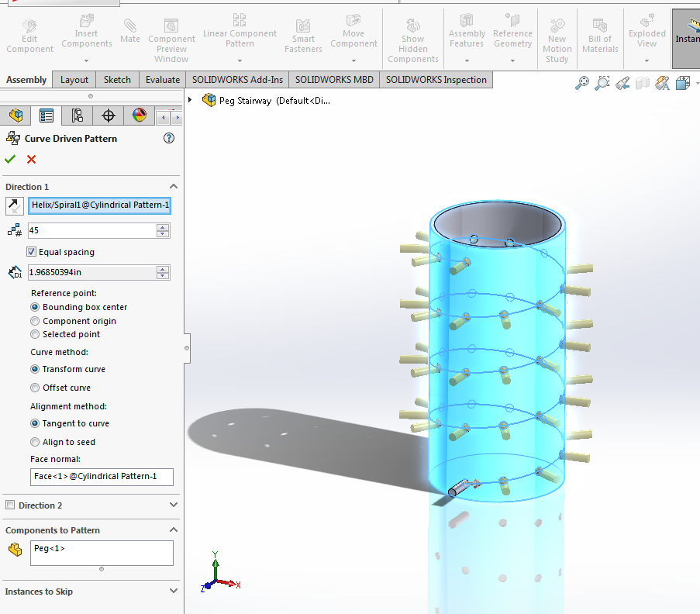
Task: Select the Smart Fasteners tool
Action: [x=303, y=36]
